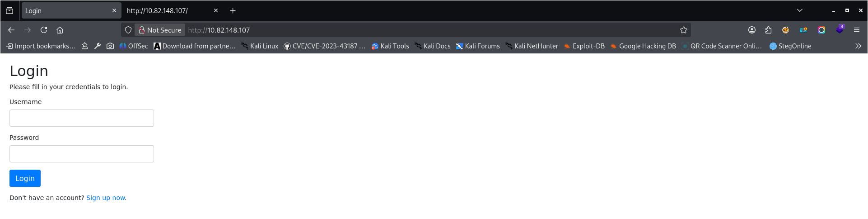
Task: Show more bookmarks with the chevron
Action: click(x=858, y=46)
